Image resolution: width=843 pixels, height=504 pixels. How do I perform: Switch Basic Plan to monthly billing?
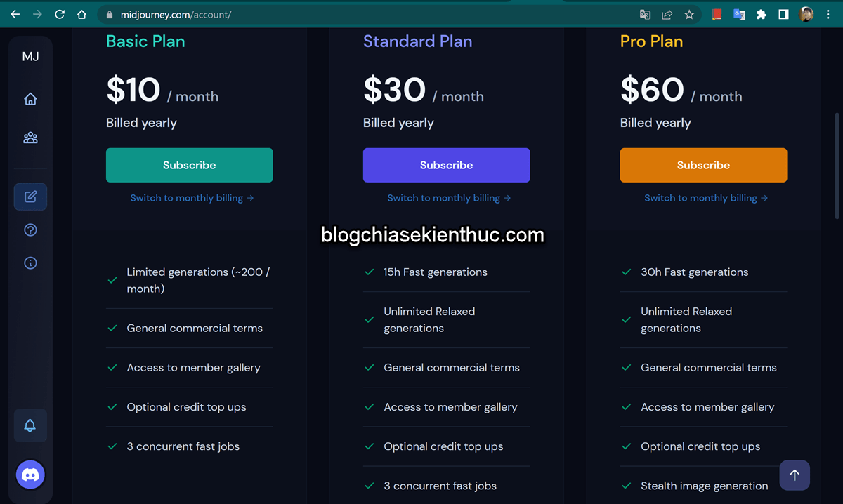tap(192, 198)
